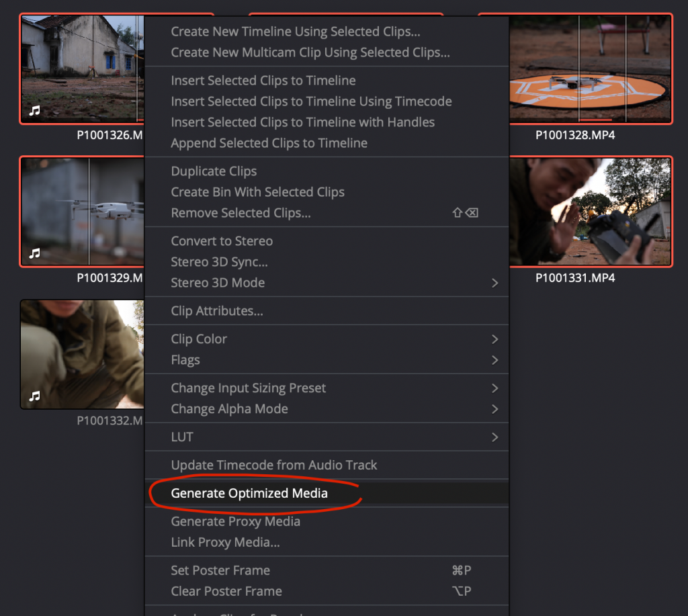Click audio note icon on P1001326 thumbnail

coord(35,111)
